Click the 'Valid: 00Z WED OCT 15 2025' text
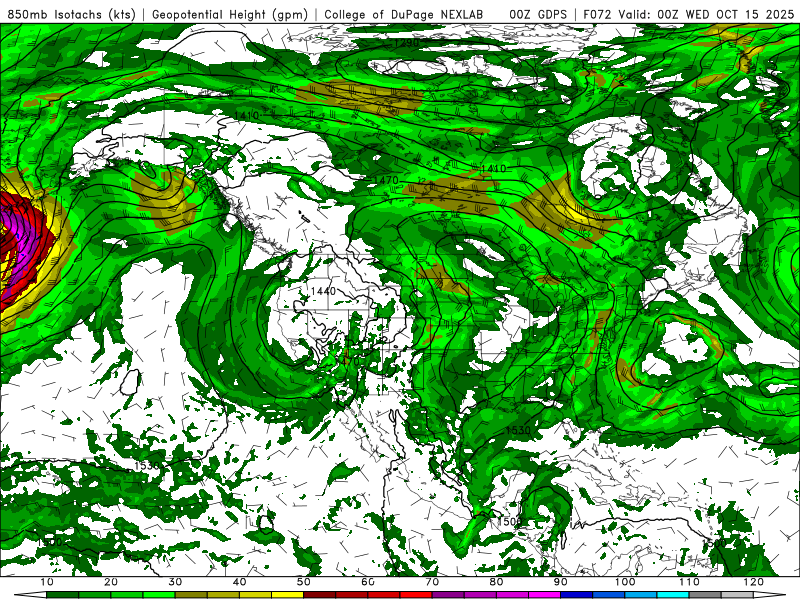 point(706,14)
